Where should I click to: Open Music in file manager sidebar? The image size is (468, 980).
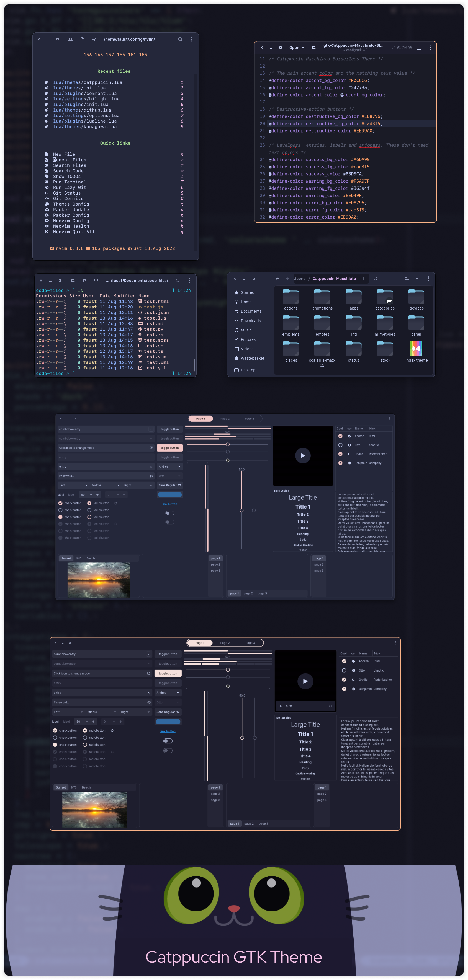click(x=243, y=330)
